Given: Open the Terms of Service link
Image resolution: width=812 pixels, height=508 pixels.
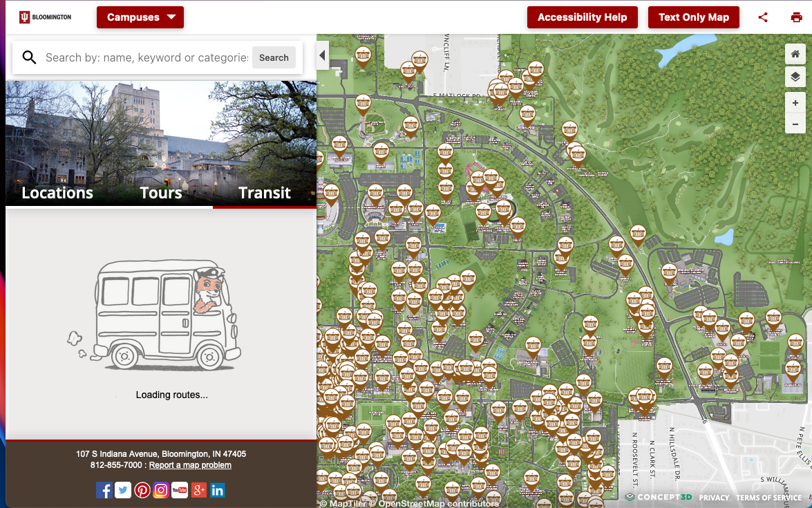Looking at the screenshot, I should click(768, 498).
